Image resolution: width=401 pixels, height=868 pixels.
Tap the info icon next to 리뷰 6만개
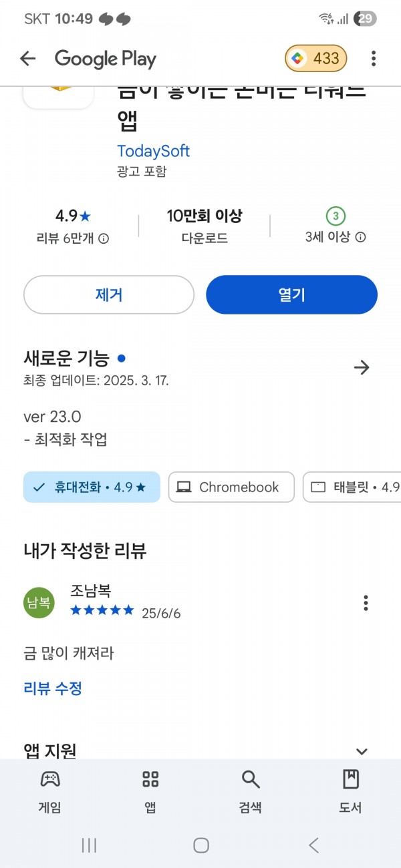(104, 238)
